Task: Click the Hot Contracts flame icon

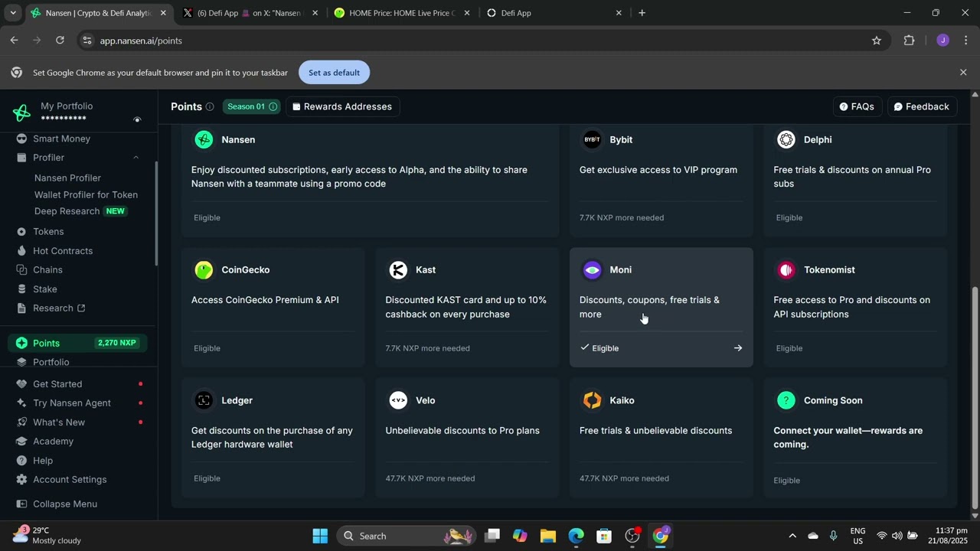Action: 21,251
